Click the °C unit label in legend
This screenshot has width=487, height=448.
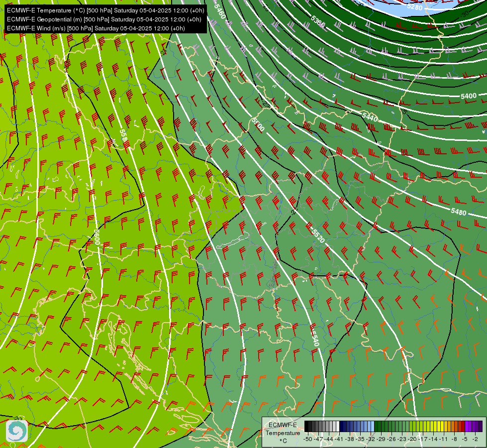click(283, 441)
